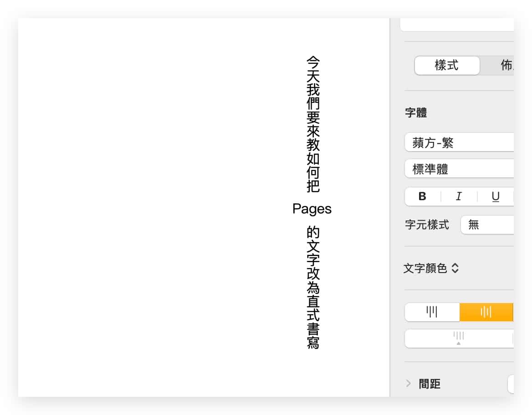532x415 pixels.
Task: Open the spacing value popup beside 間距
Action: coord(511,384)
